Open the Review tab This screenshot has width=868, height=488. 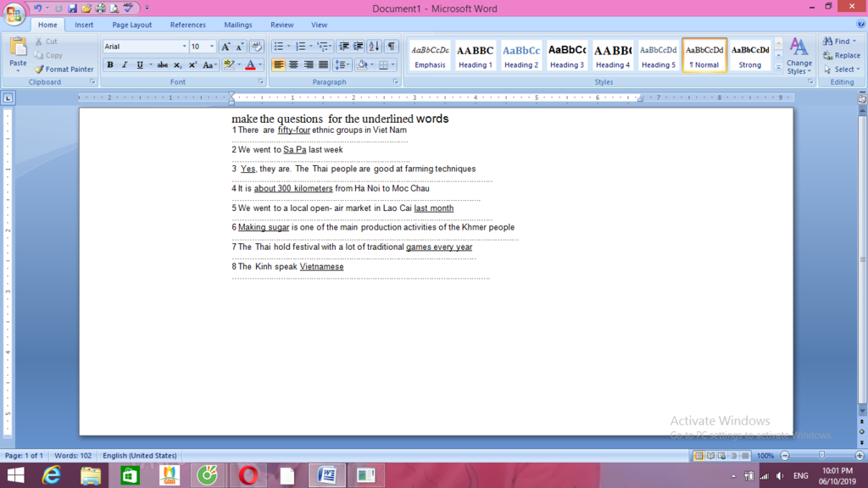281,25
